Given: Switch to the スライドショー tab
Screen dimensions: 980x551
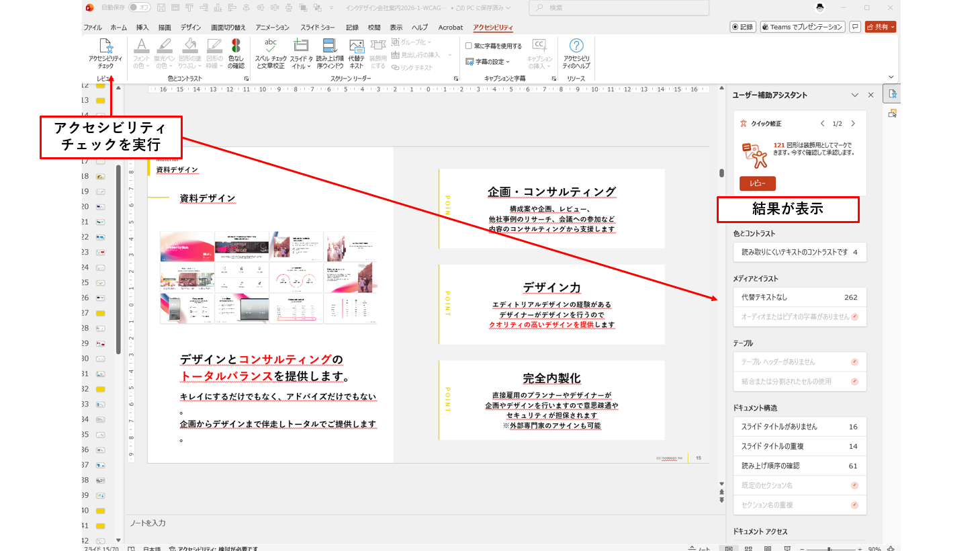Looking at the screenshot, I should 317,28.
